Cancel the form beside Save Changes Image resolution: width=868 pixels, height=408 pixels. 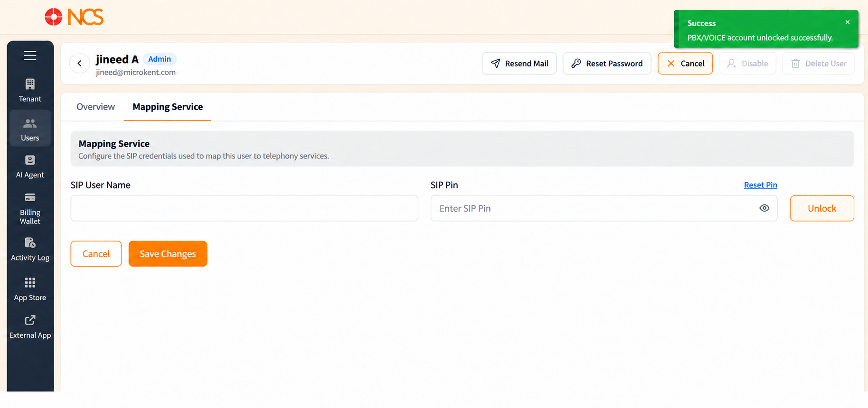(x=96, y=254)
